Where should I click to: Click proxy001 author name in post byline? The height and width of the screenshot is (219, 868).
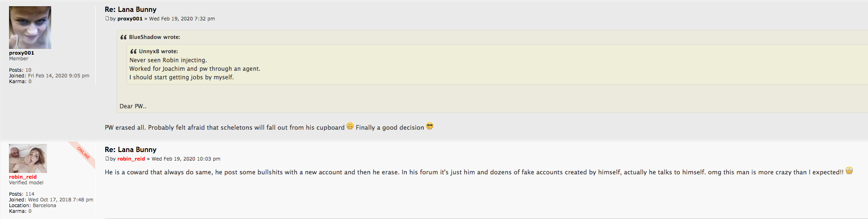point(130,19)
